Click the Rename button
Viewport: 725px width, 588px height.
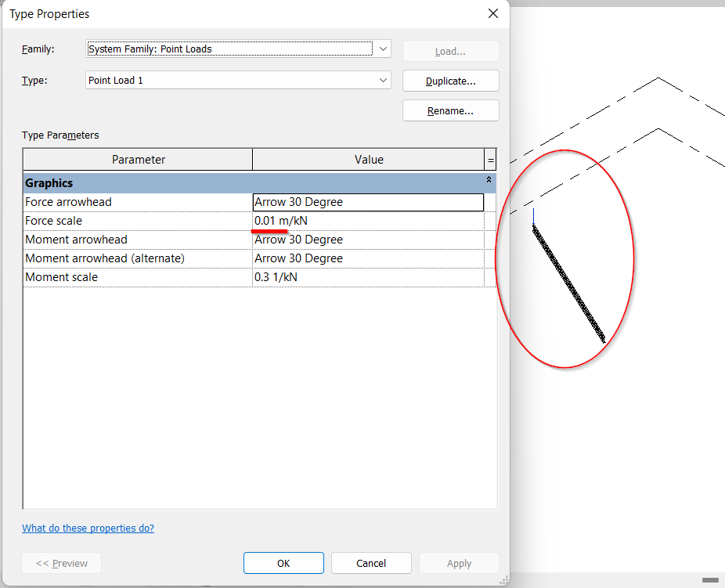450,110
